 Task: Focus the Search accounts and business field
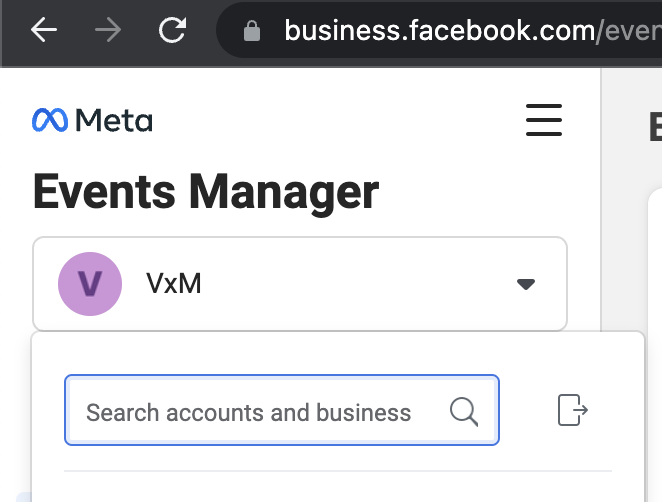[x=250, y=411]
